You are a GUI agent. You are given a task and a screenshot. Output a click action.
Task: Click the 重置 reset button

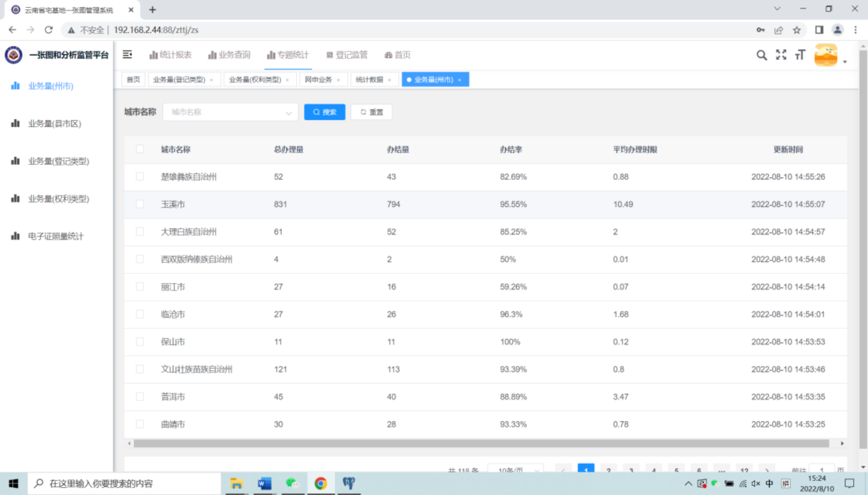(x=371, y=112)
